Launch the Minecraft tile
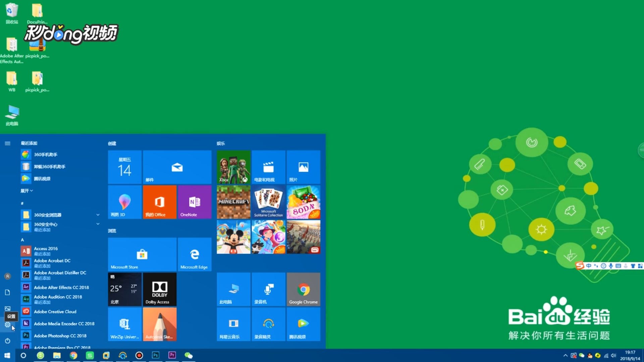 (x=233, y=202)
